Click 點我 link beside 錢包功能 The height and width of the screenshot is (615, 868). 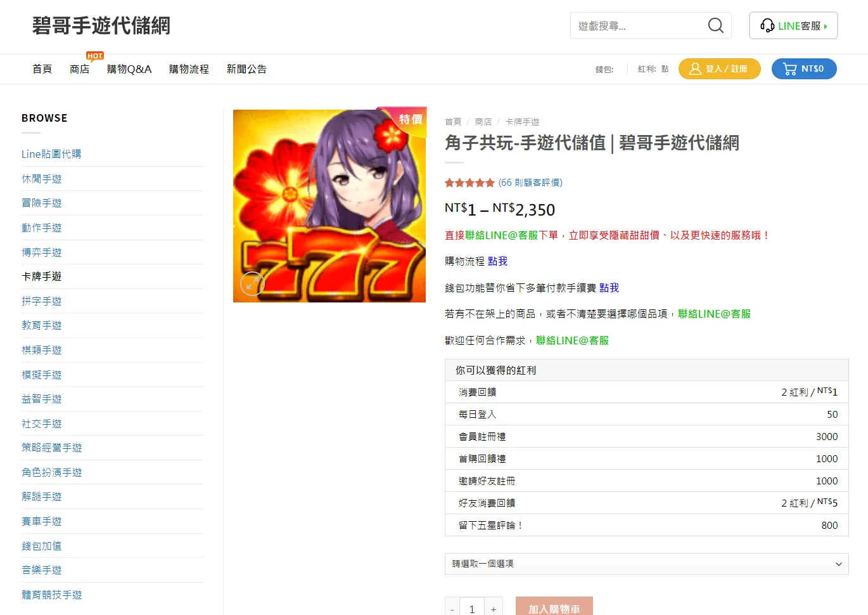coord(609,288)
